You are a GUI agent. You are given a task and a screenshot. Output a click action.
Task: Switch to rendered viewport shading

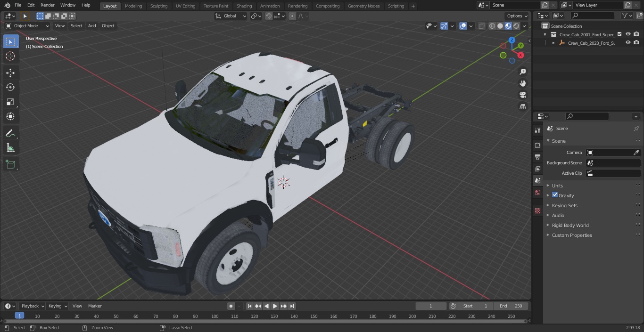click(516, 26)
